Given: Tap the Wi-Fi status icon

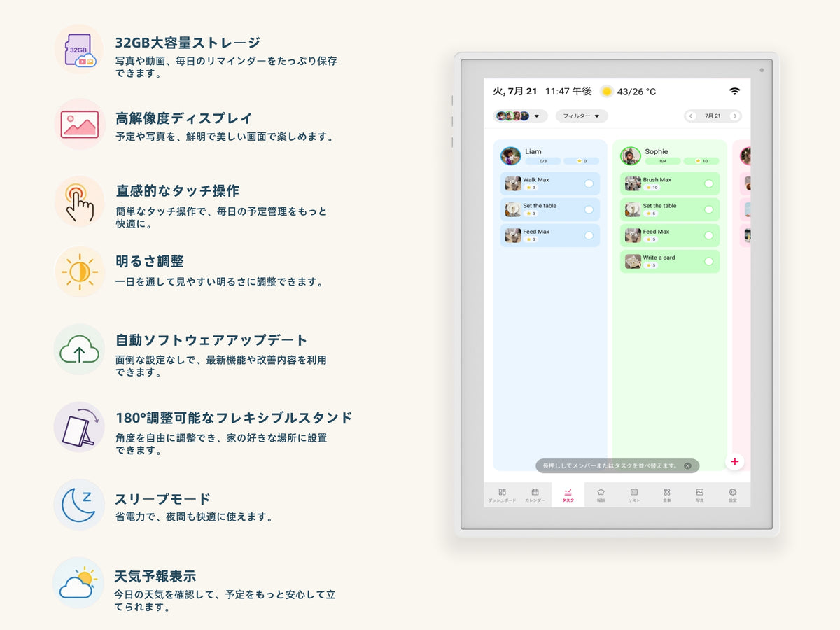Looking at the screenshot, I should [x=734, y=92].
